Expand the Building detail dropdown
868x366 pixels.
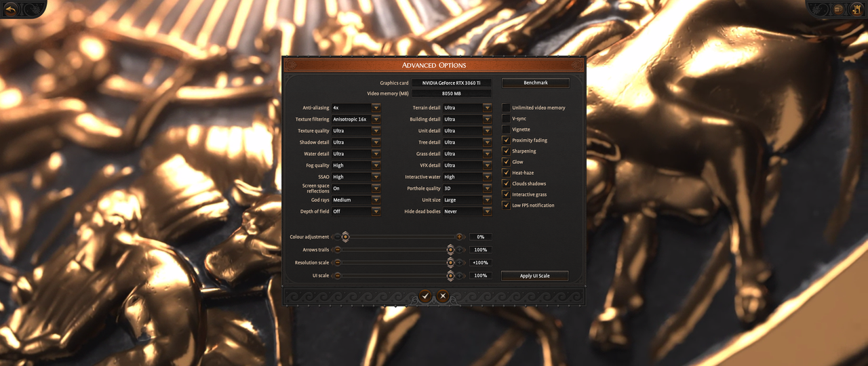467,119
